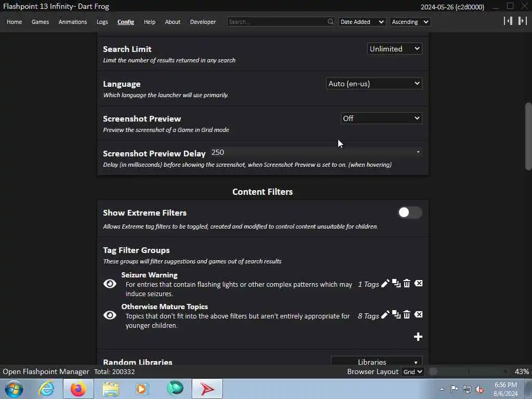Click the search magnifier icon

(330, 22)
